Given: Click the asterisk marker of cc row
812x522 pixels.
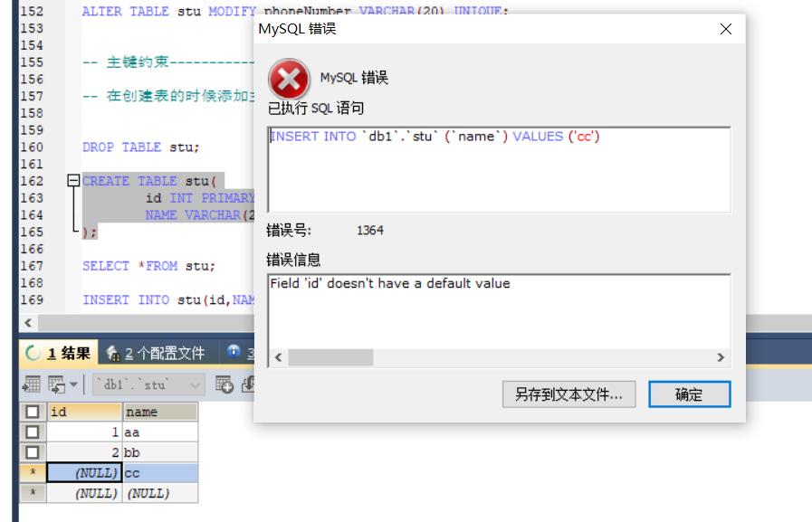Looking at the screenshot, I should click(33, 472).
